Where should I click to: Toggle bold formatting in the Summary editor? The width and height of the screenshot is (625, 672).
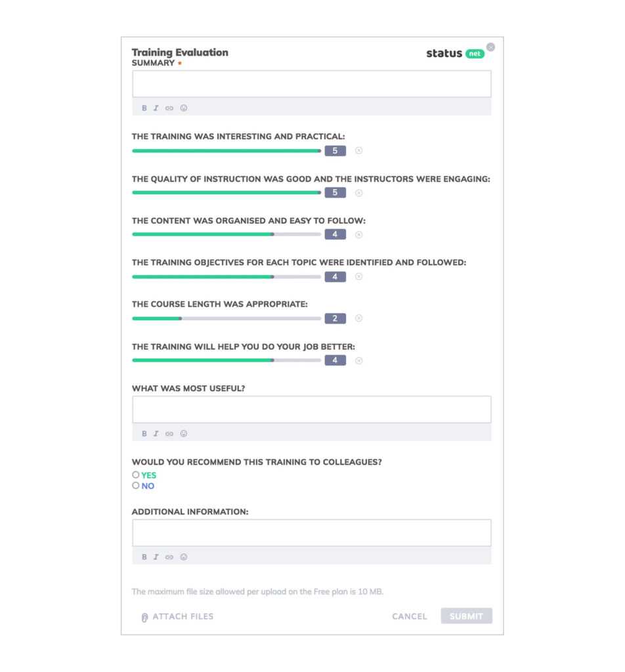click(x=143, y=108)
